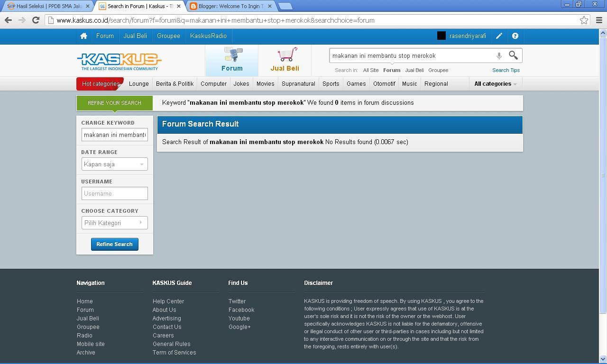The image size is (607, 364).
Task: Open Date Range Kapan saja dropdown
Action: click(x=114, y=164)
